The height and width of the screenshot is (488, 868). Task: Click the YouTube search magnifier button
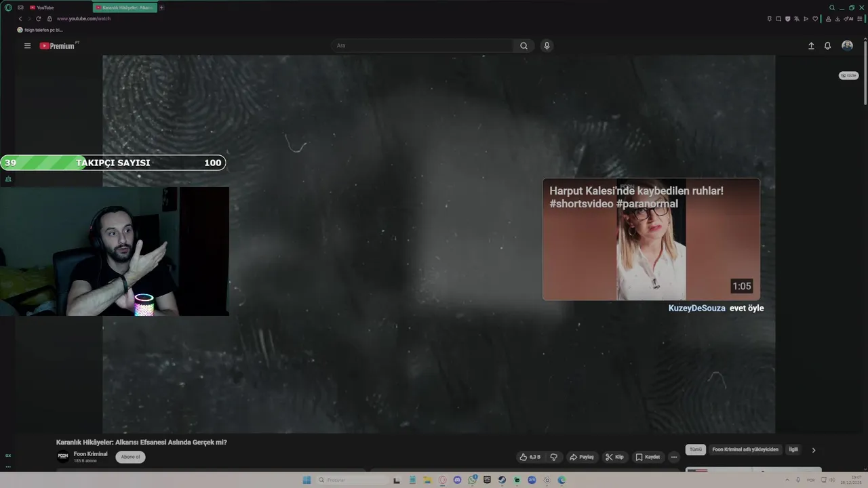tap(524, 45)
